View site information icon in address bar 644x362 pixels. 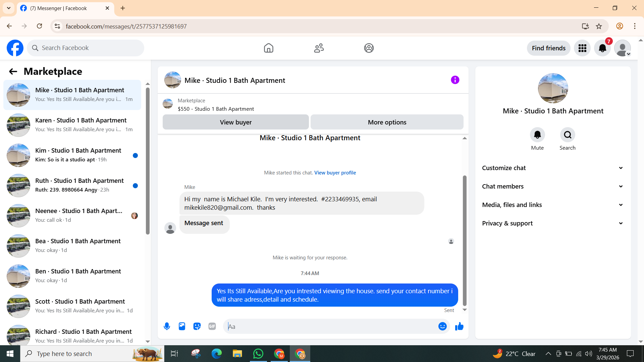pyautogui.click(x=57, y=26)
